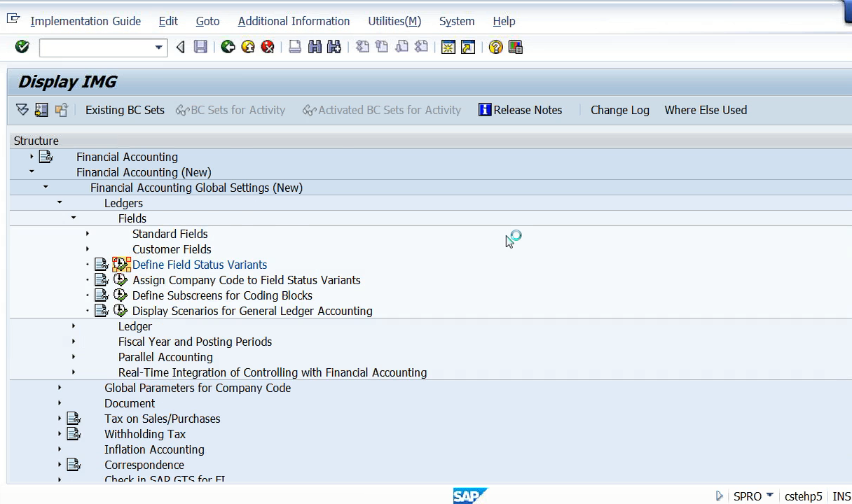Expand the status bar with the triangle icon
Screen dimensions: 852x504
click(x=719, y=496)
